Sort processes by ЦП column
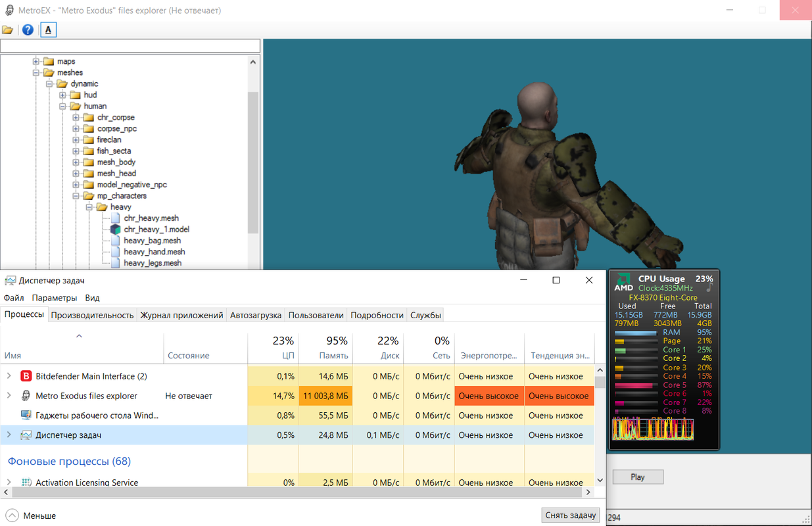Image resolution: width=812 pixels, height=526 pixels. pyautogui.click(x=273, y=348)
